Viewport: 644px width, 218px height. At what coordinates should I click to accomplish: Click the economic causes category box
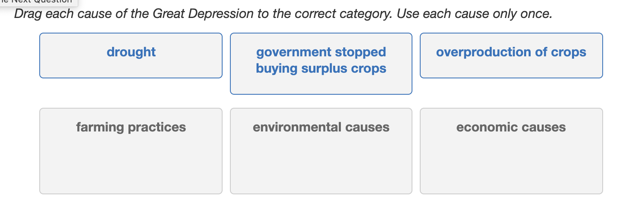pos(511,151)
